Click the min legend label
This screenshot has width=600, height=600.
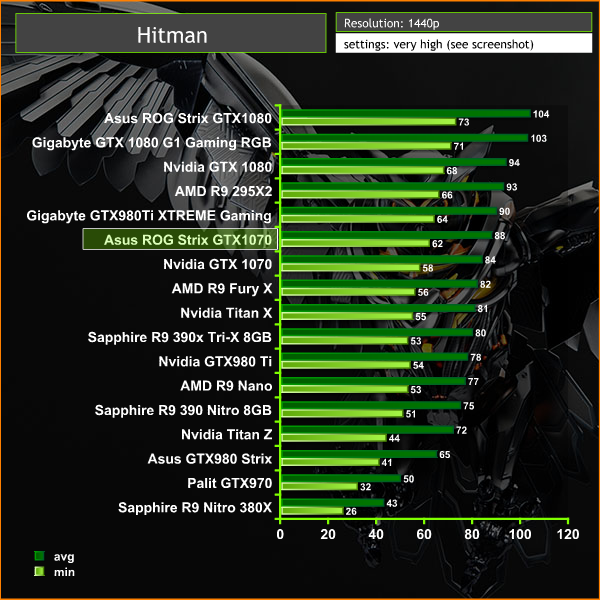click(64, 572)
